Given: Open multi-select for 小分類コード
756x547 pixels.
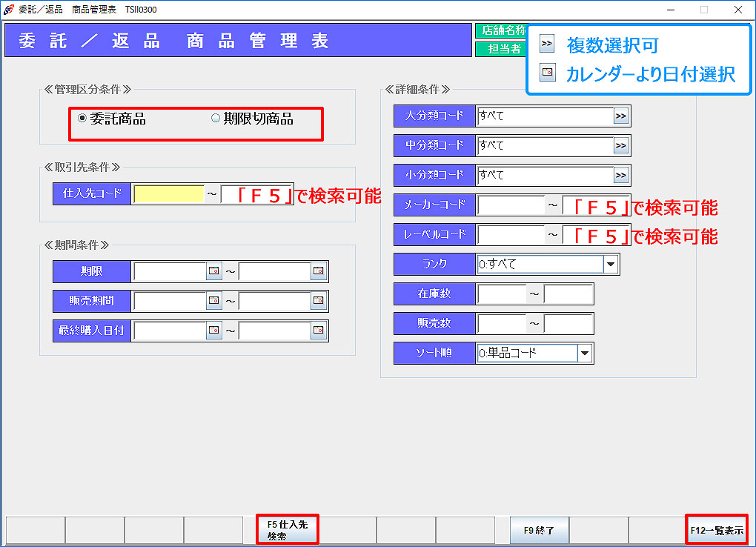Looking at the screenshot, I should pos(621,176).
